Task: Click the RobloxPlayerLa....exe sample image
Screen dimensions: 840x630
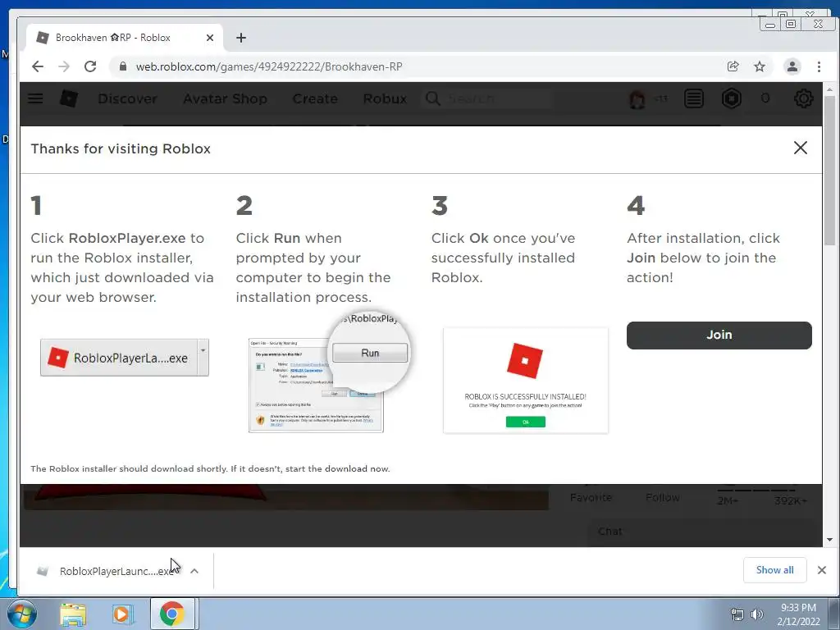Action: 125,358
